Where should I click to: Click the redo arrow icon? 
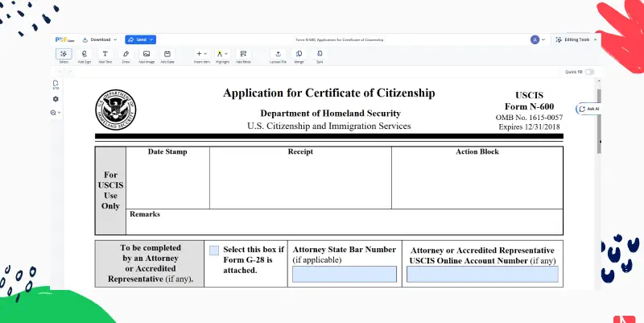coord(70,72)
